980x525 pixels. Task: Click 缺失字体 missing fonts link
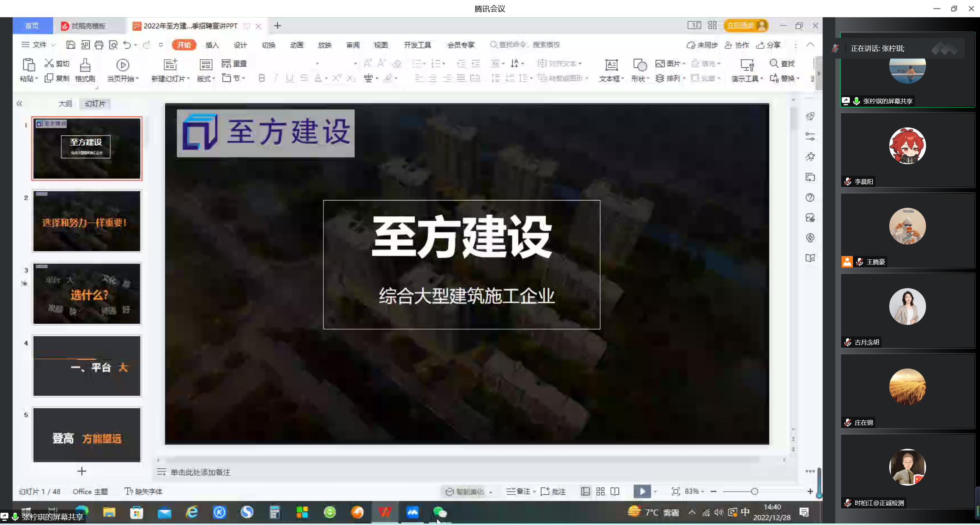[144, 491]
